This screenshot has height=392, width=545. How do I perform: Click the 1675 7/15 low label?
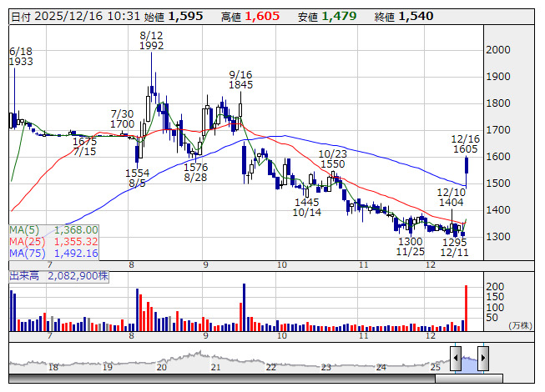coord(85,146)
